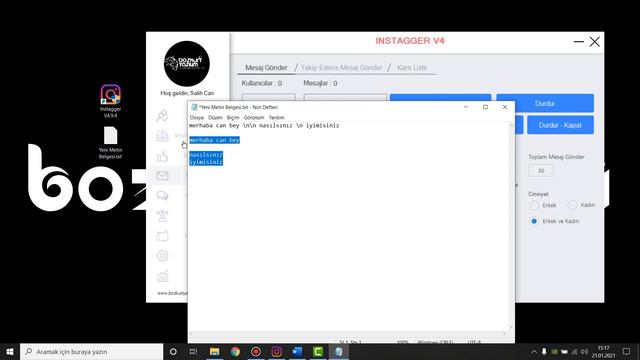Open the Dosya menu in Notepad
Viewport: 640px width, 360px height.
[x=197, y=118]
